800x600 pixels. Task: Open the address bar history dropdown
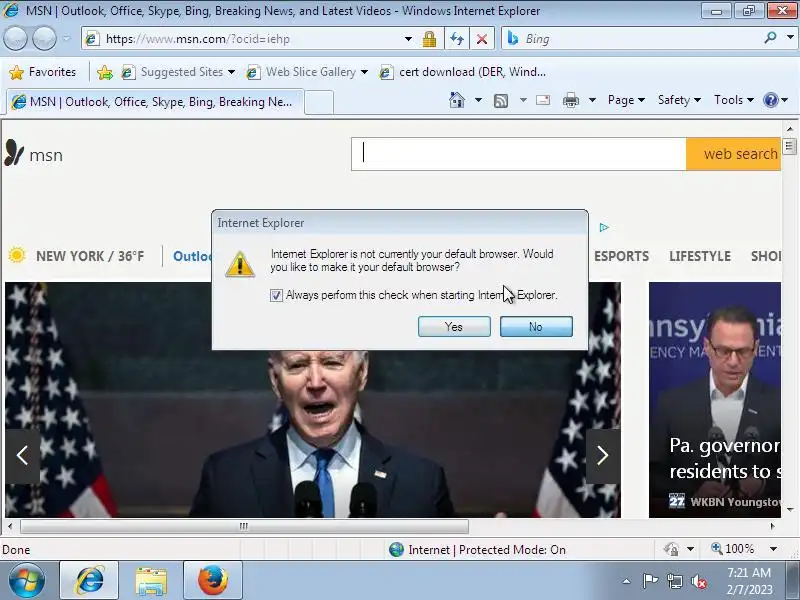pyautogui.click(x=408, y=39)
